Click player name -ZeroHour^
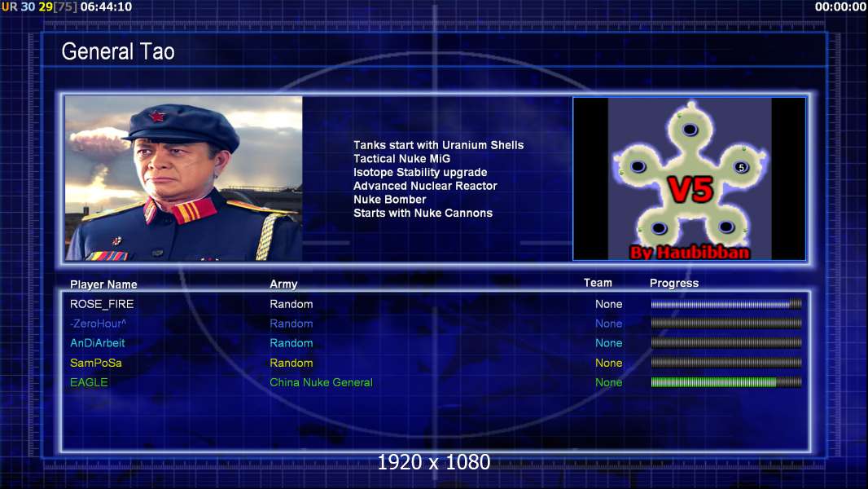 pos(98,324)
